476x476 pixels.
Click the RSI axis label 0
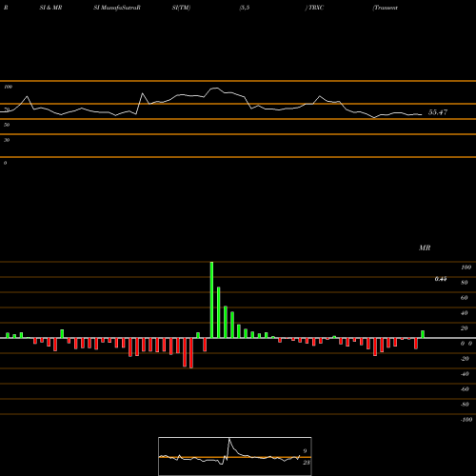(x=5, y=163)
